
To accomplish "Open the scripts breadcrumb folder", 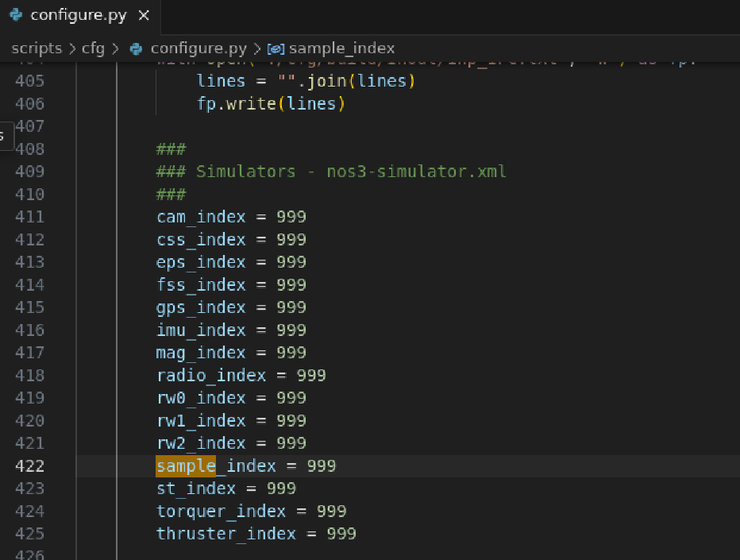I will tap(37, 48).
